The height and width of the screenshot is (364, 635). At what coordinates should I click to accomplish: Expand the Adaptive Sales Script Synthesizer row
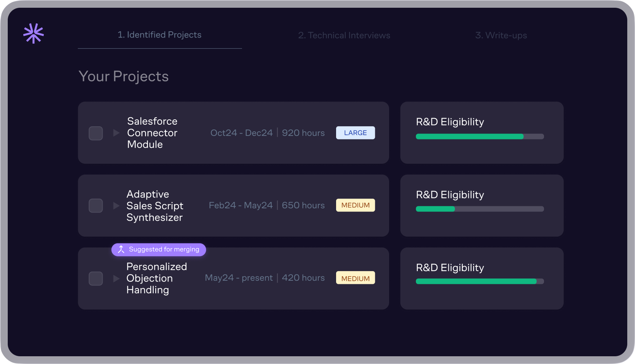pos(116,206)
